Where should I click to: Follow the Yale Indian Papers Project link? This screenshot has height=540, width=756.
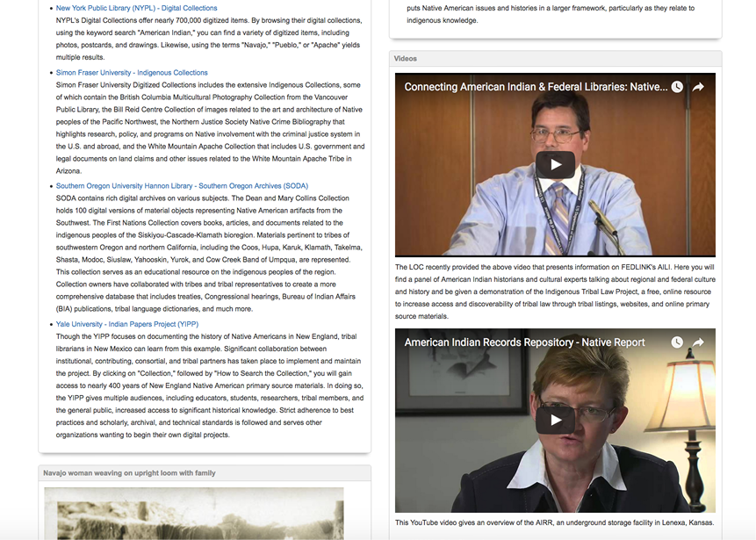127,324
